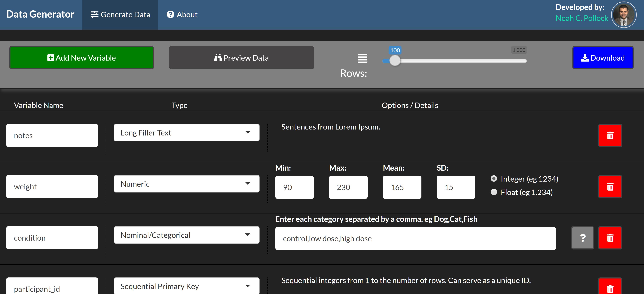Switch to the About tab
The image size is (644, 294).
182,15
